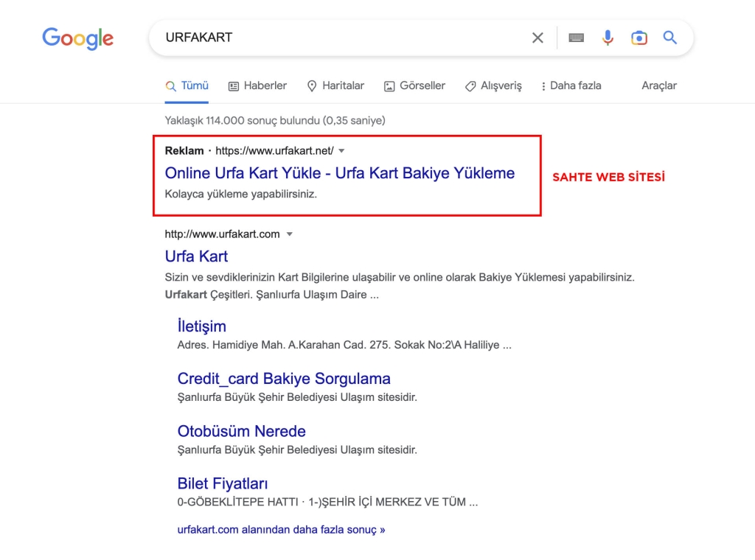Click the 0-GÖBEKLİTEPE HATTI snippet text

pyautogui.click(x=327, y=503)
